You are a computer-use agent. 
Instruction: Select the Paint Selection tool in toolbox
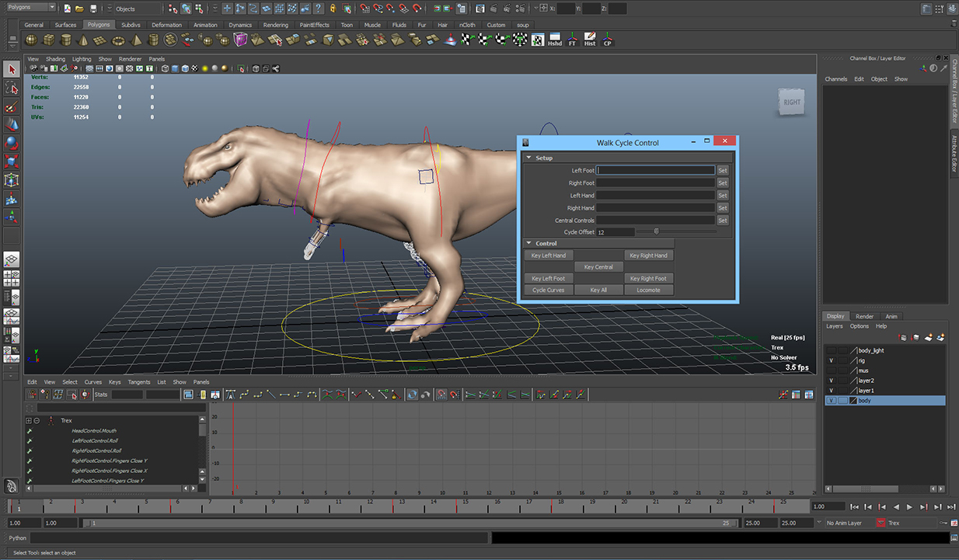click(12, 107)
